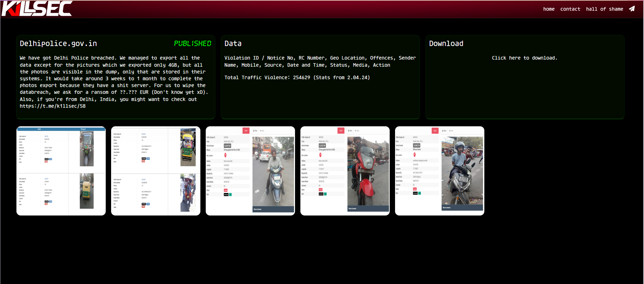
Task: Select the 'Total Traffic Violence: 254629' line
Action: (x=297, y=77)
